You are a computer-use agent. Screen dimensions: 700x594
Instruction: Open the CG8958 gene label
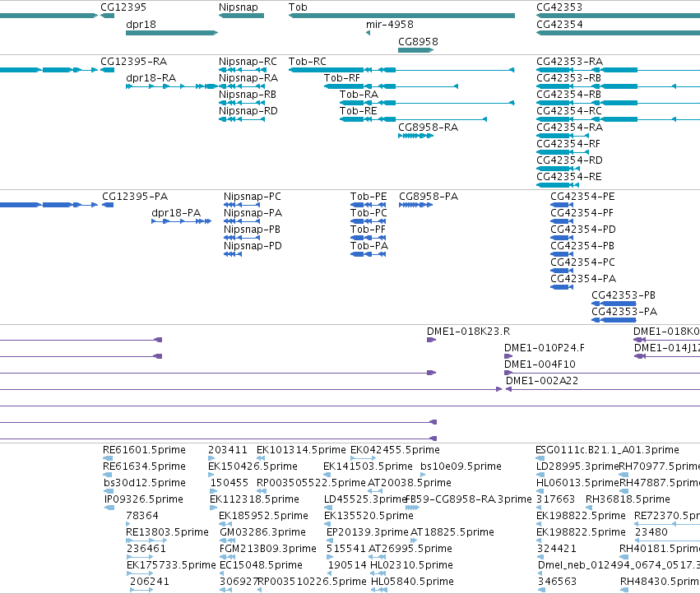(x=419, y=41)
